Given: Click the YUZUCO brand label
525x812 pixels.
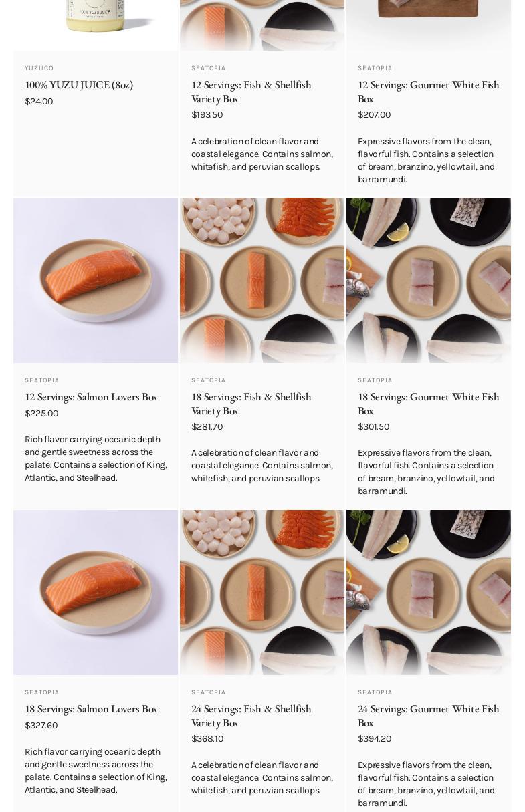Looking at the screenshot, I should 39,68.
